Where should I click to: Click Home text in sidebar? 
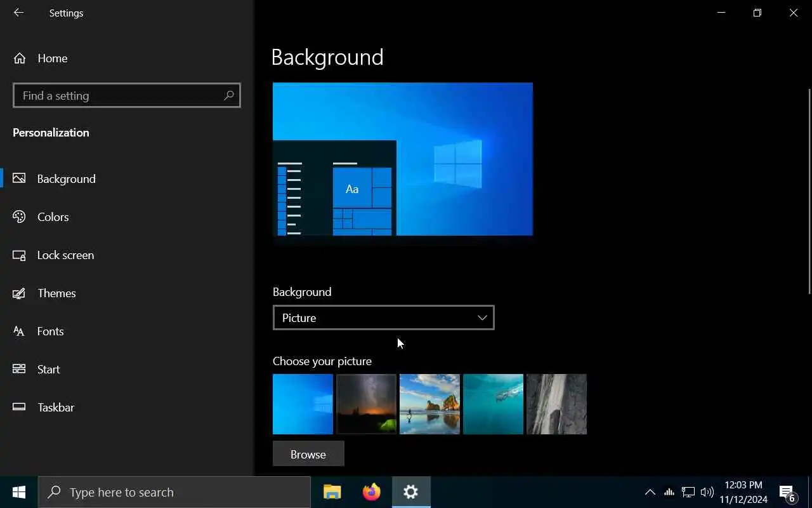pos(53,58)
